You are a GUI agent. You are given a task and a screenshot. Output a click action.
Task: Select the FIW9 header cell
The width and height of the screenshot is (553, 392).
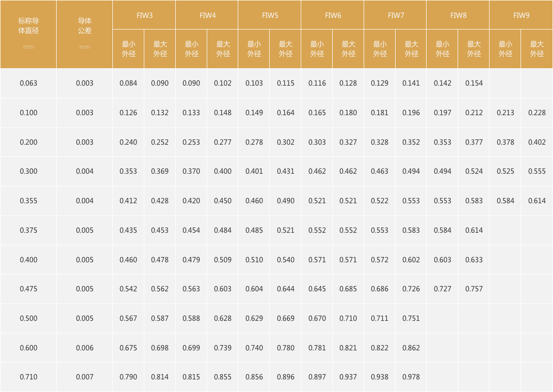[521, 15]
